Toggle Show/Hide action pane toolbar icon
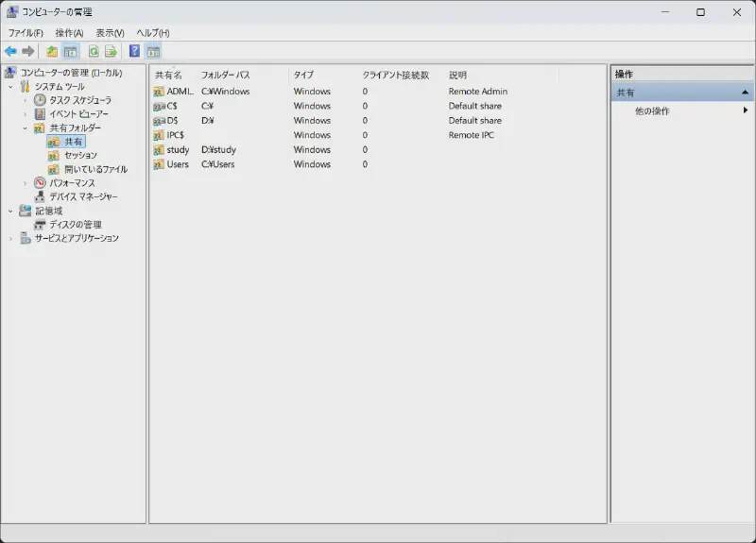The width and height of the screenshot is (756, 543). [153, 51]
